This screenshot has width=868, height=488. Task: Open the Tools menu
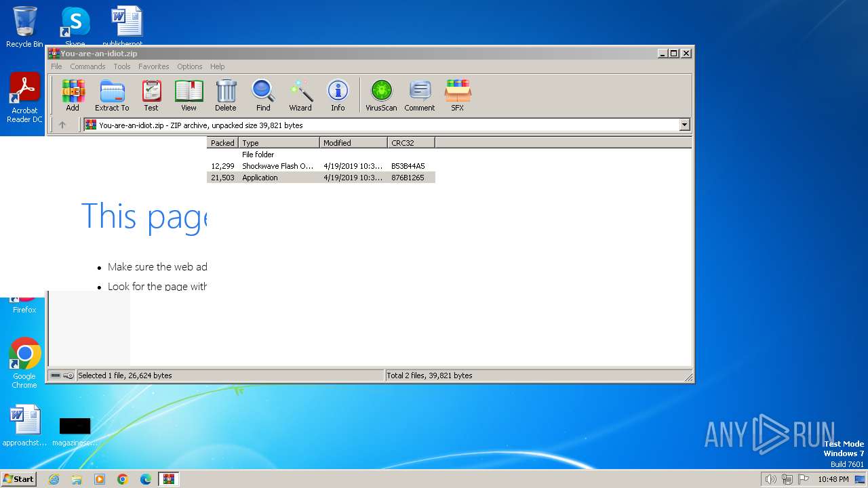(x=122, y=66)
